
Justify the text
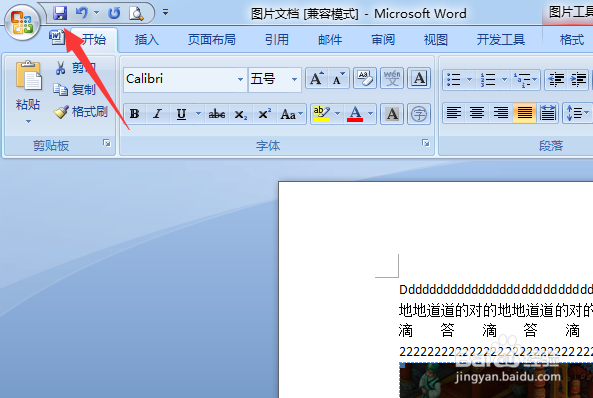tap(524, 113)
